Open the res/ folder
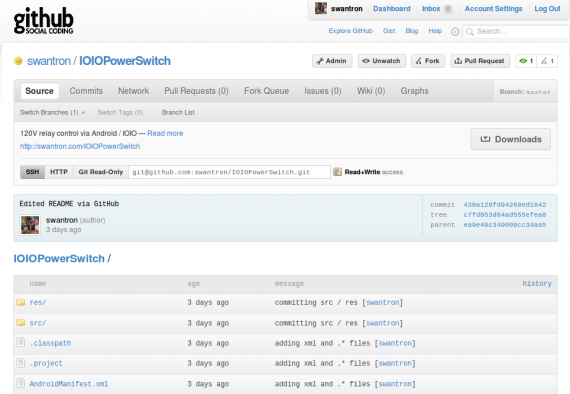Viewport: 570px width, 394px height. tap(38, 302)
